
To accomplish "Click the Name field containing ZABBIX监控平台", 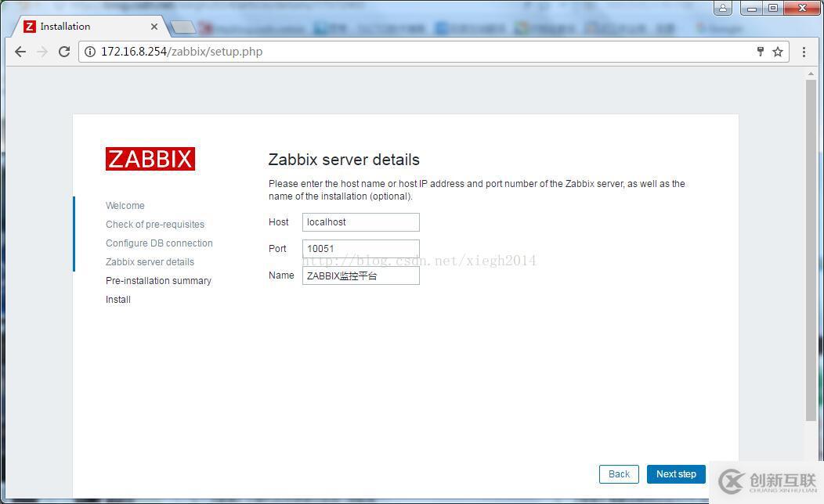I will click(x=360, y=275).
